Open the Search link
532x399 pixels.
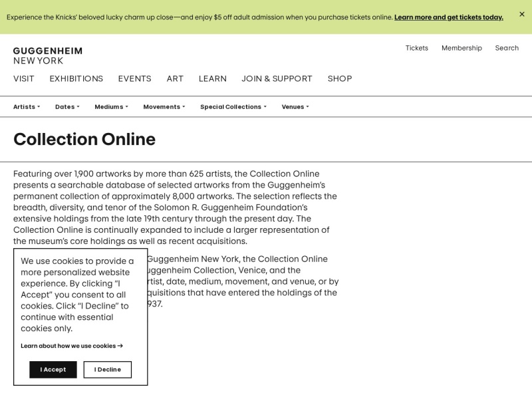507,48
